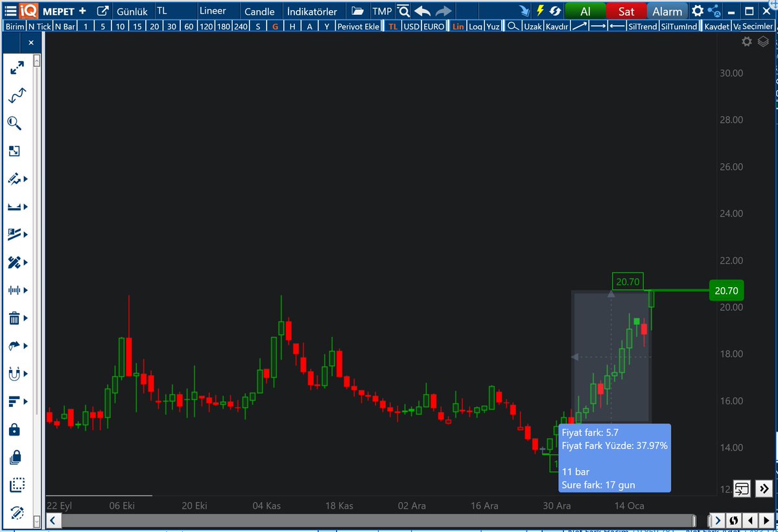
Task: Click the stacked lock-all icon
Action: point(16,457)
